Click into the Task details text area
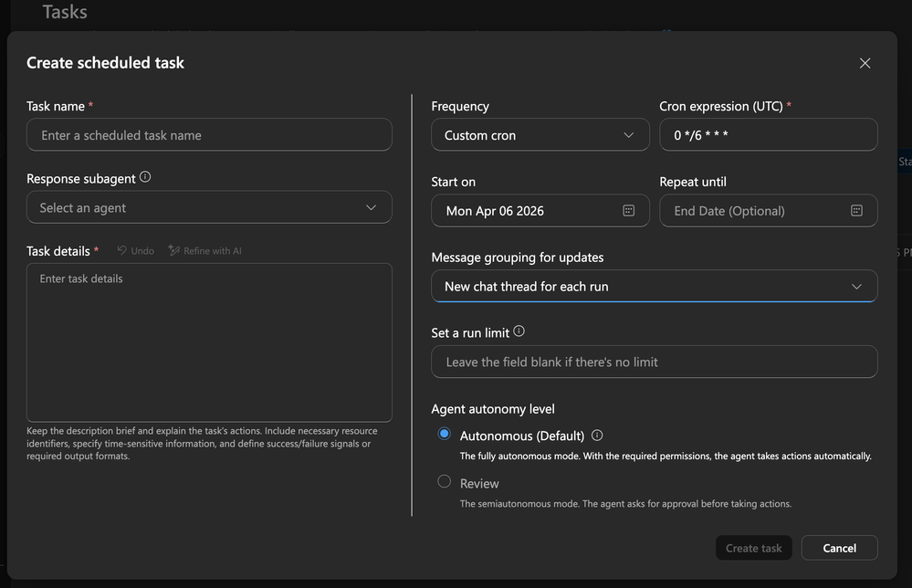The width and height of the screenshot is (912, 588). coord(209,342)
